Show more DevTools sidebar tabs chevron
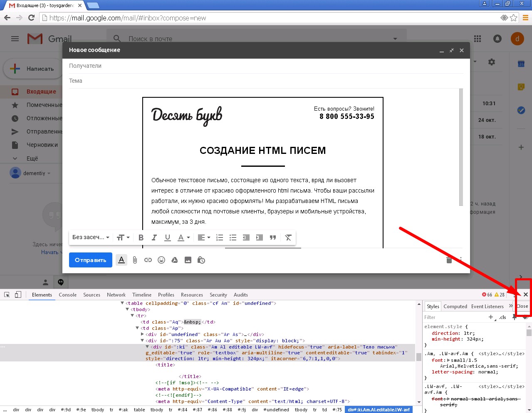The image size is (532, 413). [511, 306]
